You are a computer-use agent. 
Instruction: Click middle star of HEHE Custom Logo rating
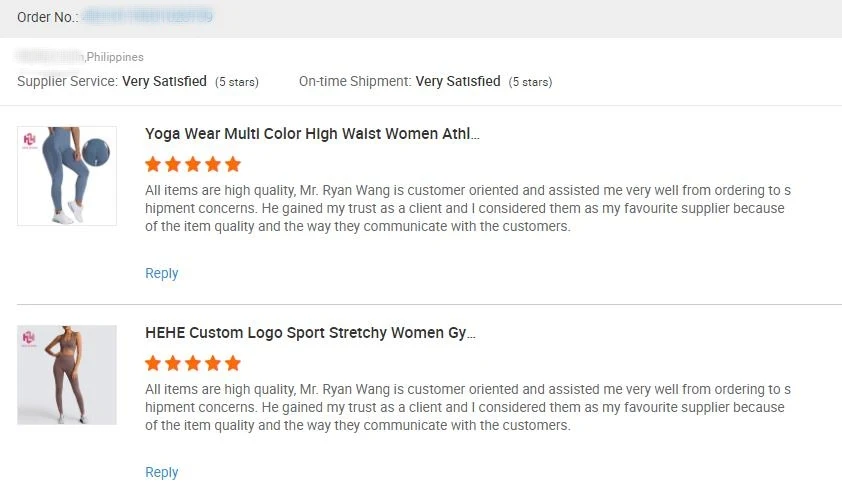point(193,363)
